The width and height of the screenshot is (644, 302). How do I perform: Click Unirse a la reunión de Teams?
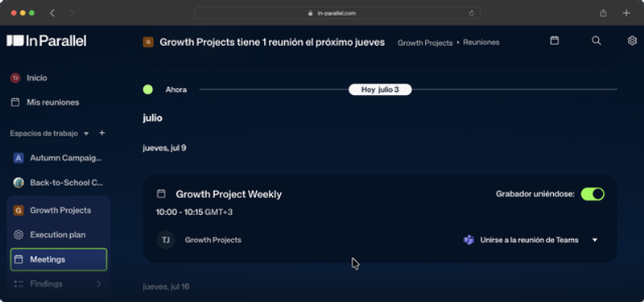pos(530,240)
